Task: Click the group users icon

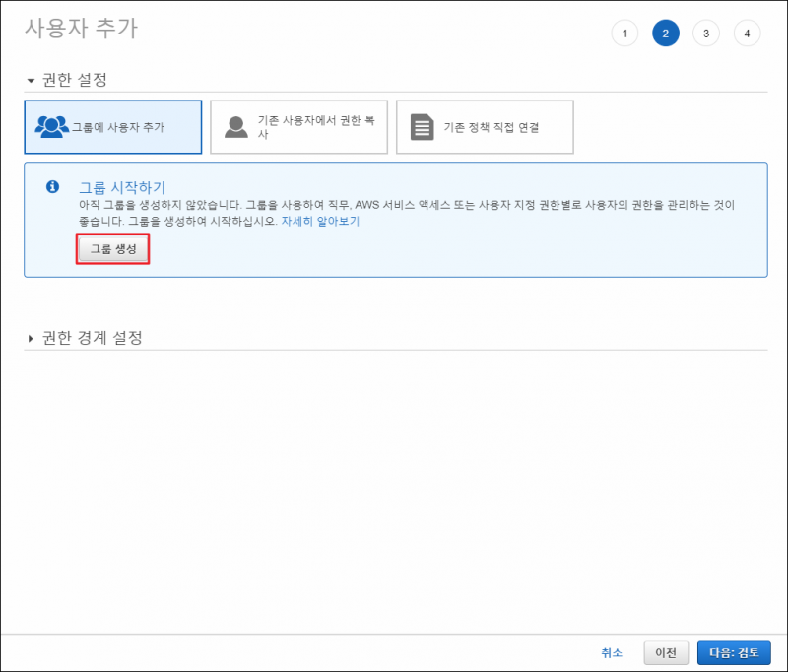Action: tap(52, 127)
